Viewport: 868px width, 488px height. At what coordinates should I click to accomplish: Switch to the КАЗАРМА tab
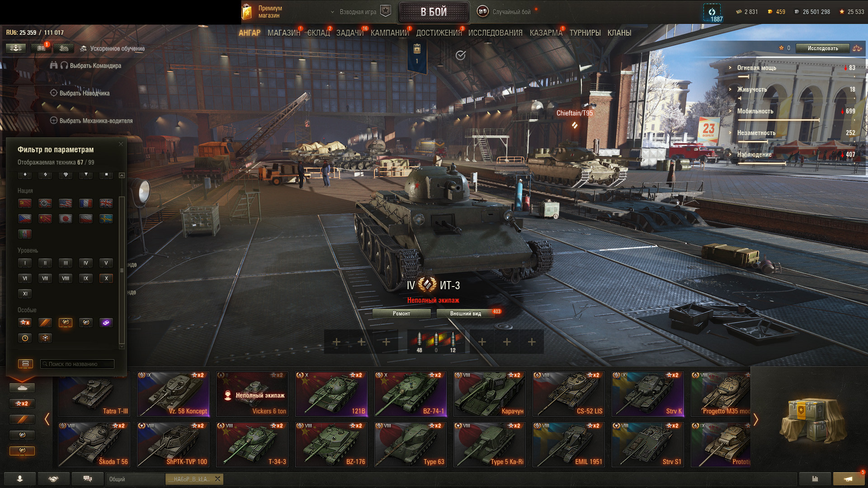[546, 33]
